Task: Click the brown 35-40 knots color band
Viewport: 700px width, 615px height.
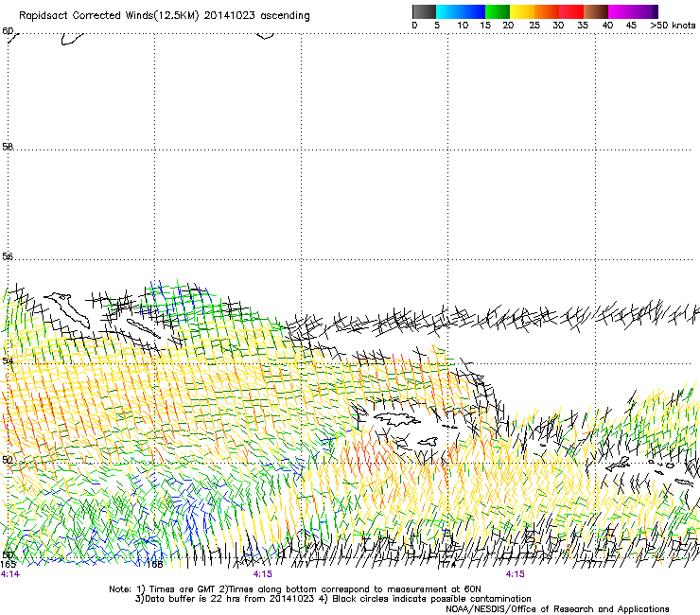Action: click(596, 11)
